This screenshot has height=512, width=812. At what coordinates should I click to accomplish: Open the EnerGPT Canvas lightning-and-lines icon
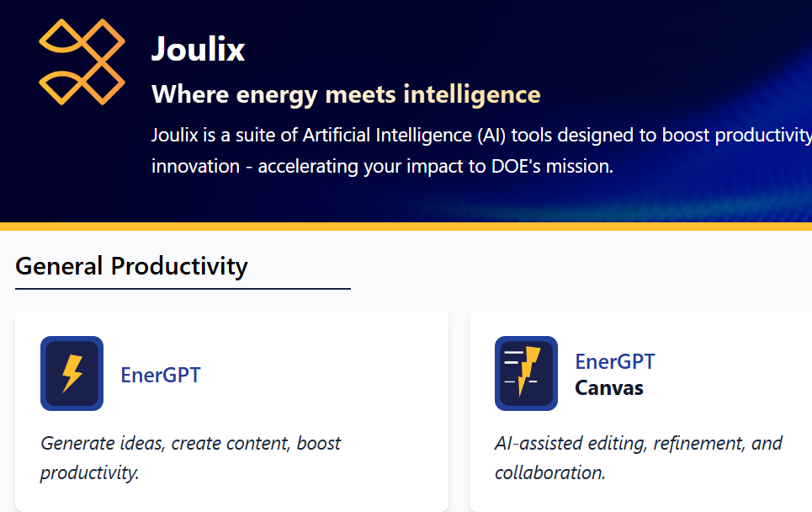point(526,373)
